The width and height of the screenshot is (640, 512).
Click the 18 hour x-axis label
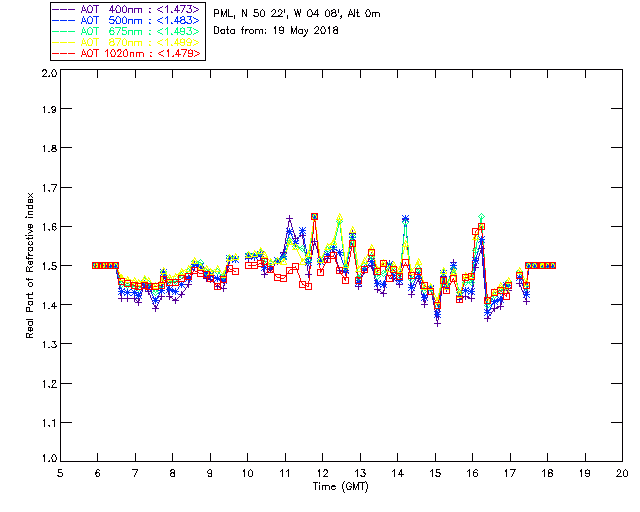(x=547, y=473)
